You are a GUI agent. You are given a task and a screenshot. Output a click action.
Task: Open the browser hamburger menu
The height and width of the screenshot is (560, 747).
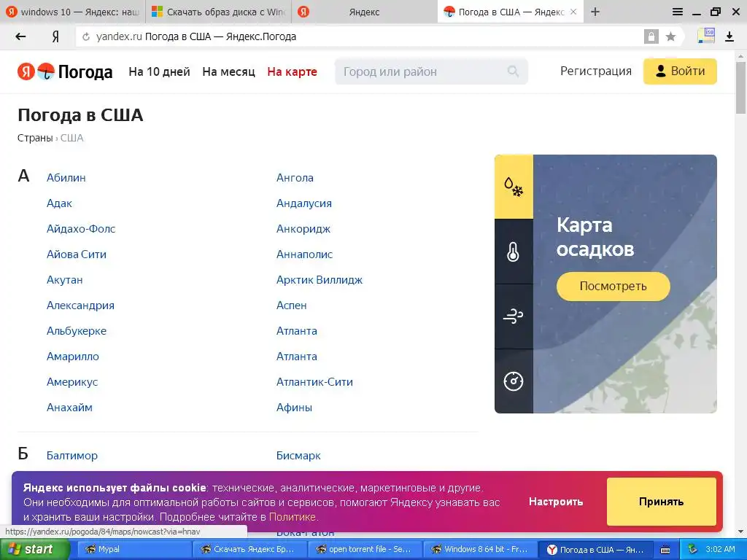click(x=678, y=12)
